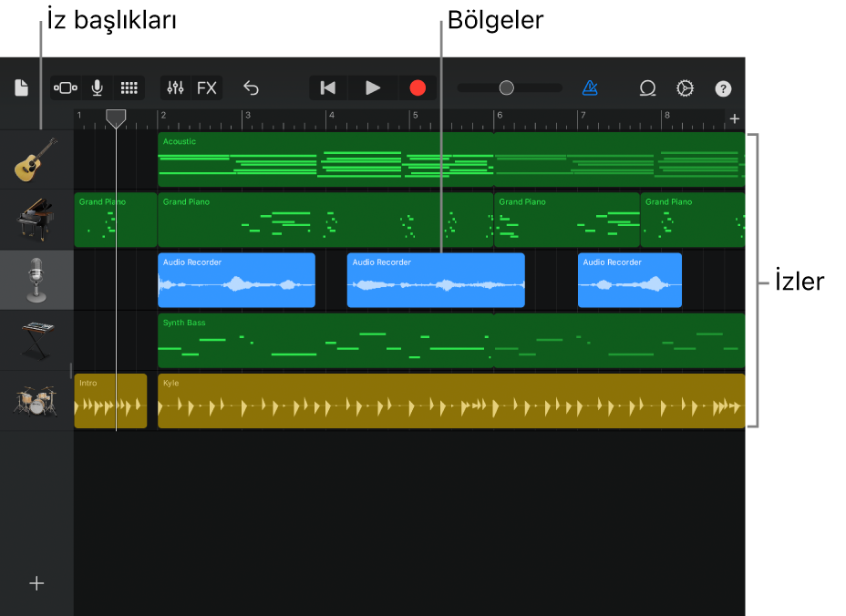Image resolution: width=846 pixels, height=616 pixels.
Task: Switch to Tracks view button
Action: coord(66,87)
